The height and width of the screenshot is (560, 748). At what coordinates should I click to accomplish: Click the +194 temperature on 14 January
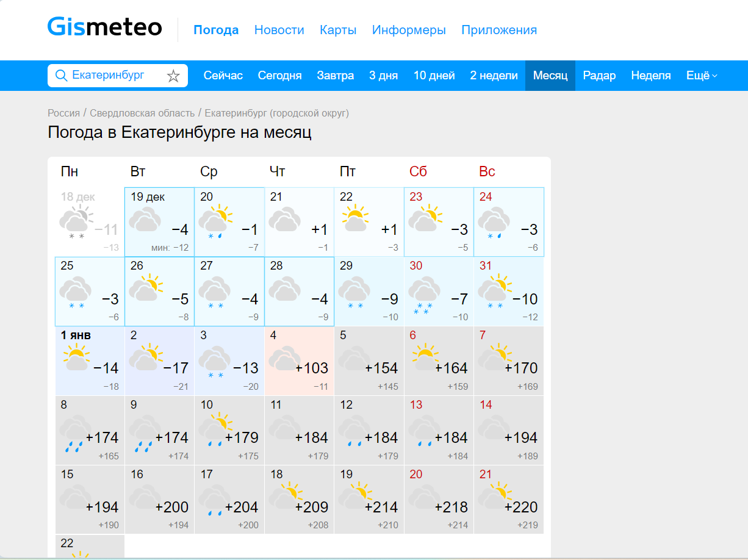click(521, 438)
